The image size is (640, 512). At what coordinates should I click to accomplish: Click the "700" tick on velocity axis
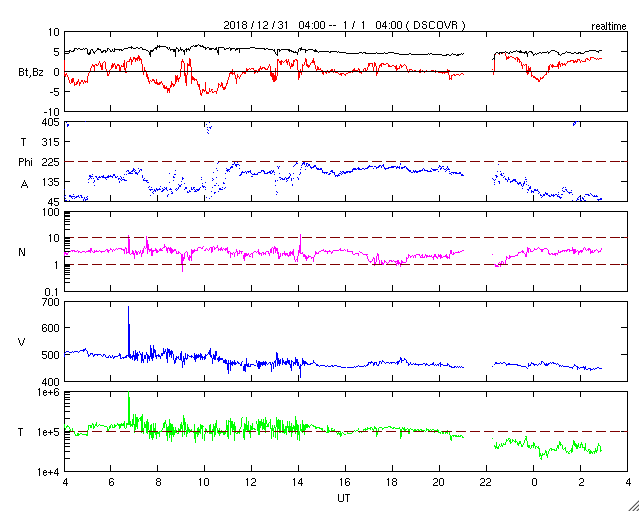(x=52, y=302)
